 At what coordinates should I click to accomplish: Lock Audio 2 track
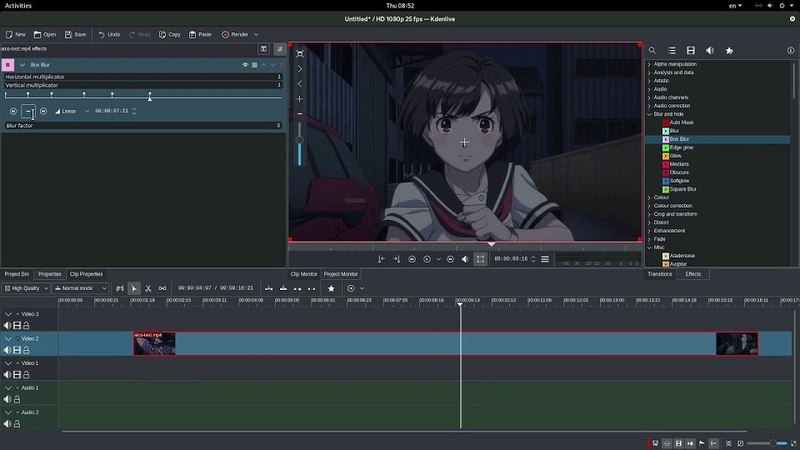click(17, 424)
